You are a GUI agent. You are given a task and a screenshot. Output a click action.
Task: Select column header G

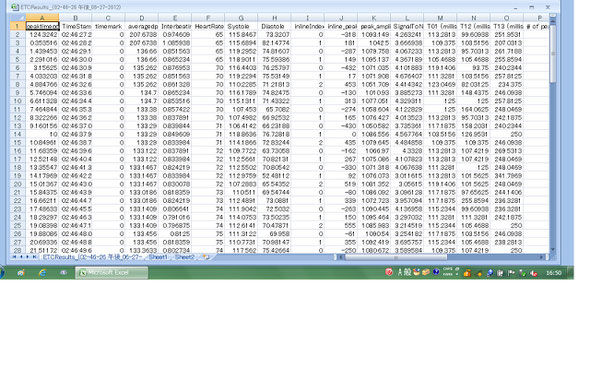tap(241, 18)
